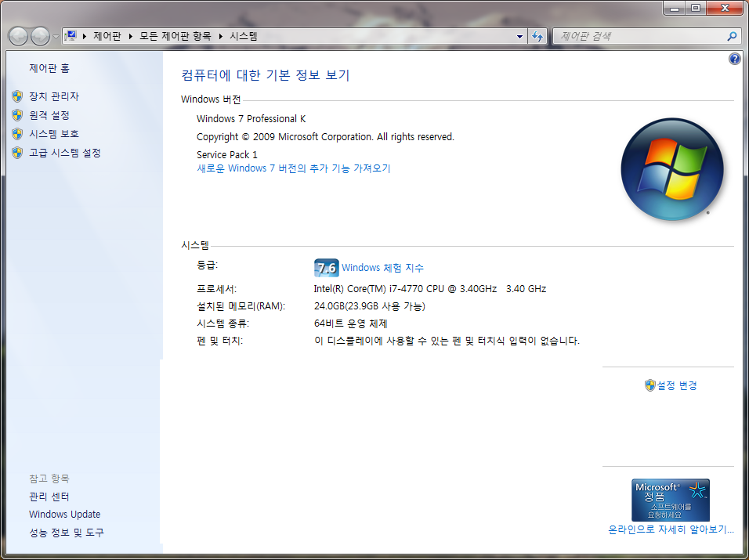This screenshot has width=749, height=560.
Task: Go forward with the Forward arrow button
Action: click(40, 36)
